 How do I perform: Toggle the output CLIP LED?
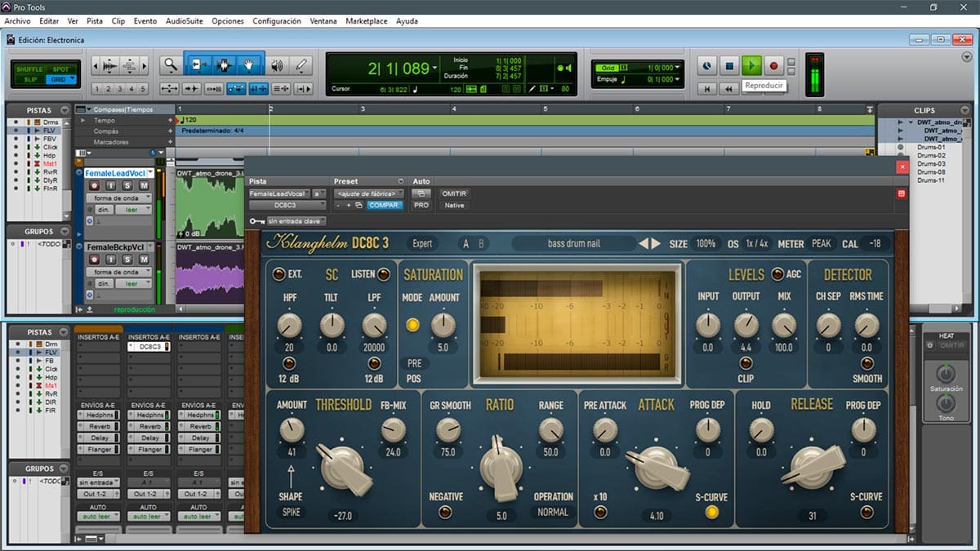point(746,363)
